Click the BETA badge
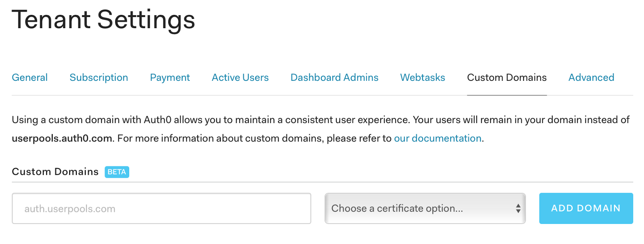The image size is (644, 244). tap(117, 172)
